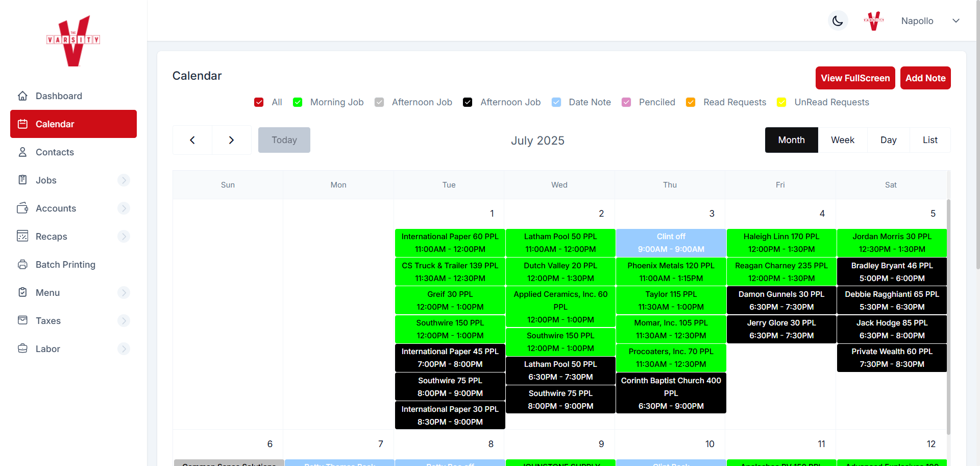Click the Taxes sidebar icon
This screenshot has width=980, height=466.
[22, 320]
